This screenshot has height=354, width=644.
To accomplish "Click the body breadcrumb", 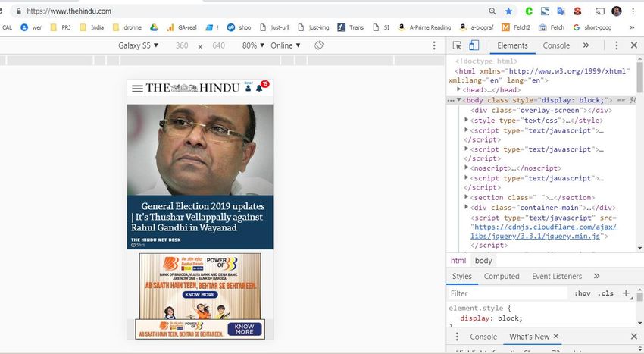I will (483, 261).
